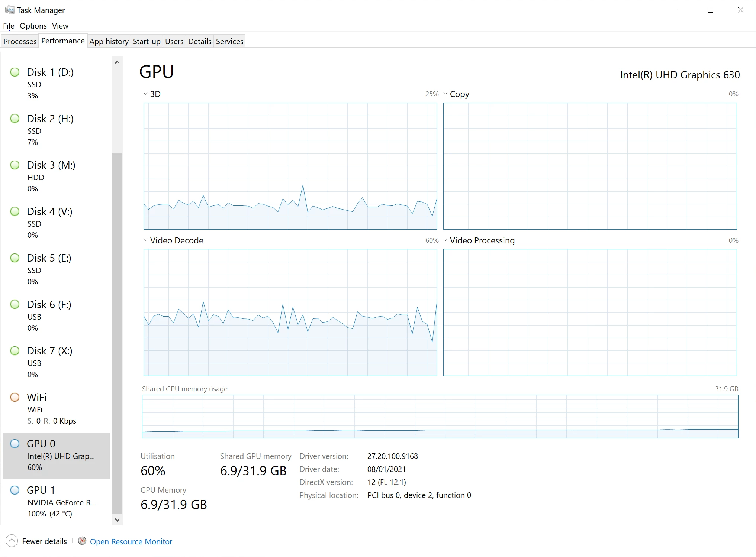Open the Video Decode engine dropdown

click(146, 240)
